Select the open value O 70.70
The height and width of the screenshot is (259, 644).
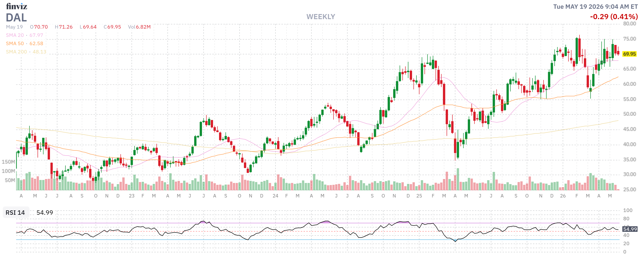[39, 27]
